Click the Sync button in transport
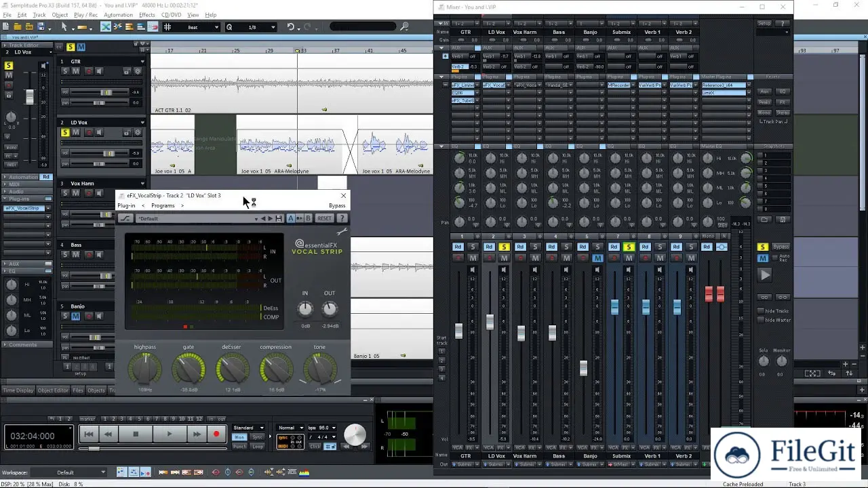Image resolution: width=868 pixels, height=488 pixels. [x=258, y=438]
